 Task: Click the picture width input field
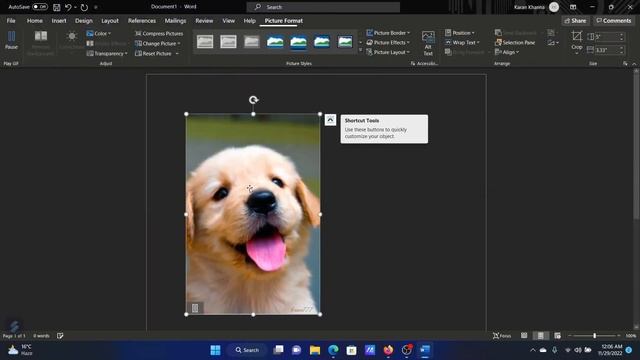pyautogui.click(x=607, y=50)
